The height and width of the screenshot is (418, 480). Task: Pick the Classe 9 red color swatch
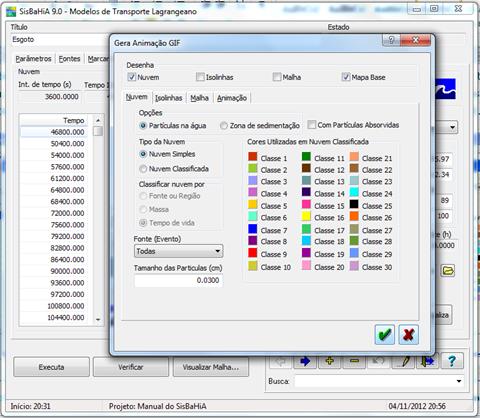click(x=253, y=253)
